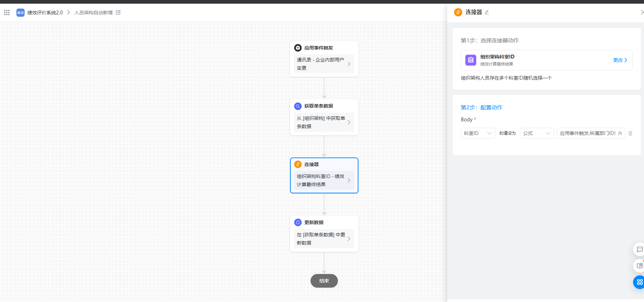The height and width of the screenshot is (302, 644).
Task: Open the 绩效评价系统2.0 breadcrumb link
Action: (x=45, y=13)
